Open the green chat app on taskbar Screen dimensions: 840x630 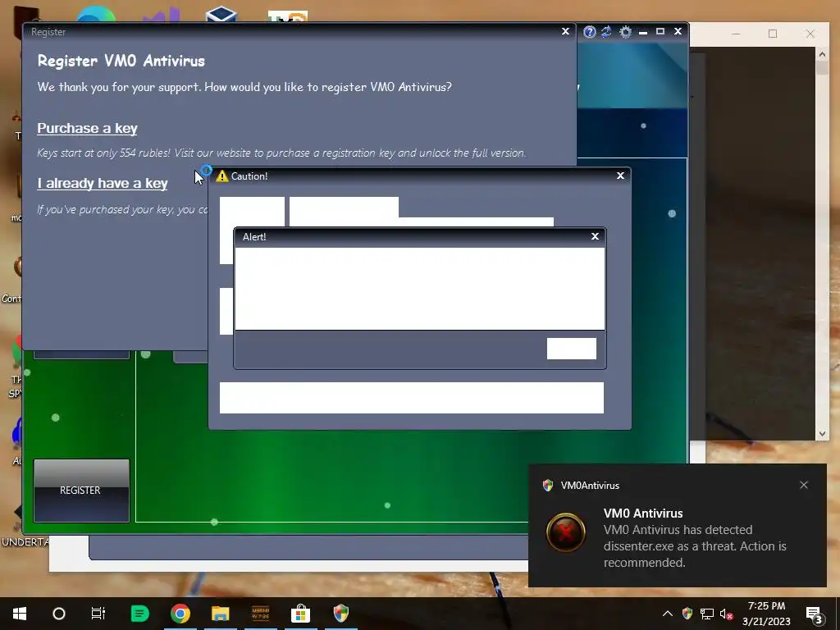[x=139, y=614]
